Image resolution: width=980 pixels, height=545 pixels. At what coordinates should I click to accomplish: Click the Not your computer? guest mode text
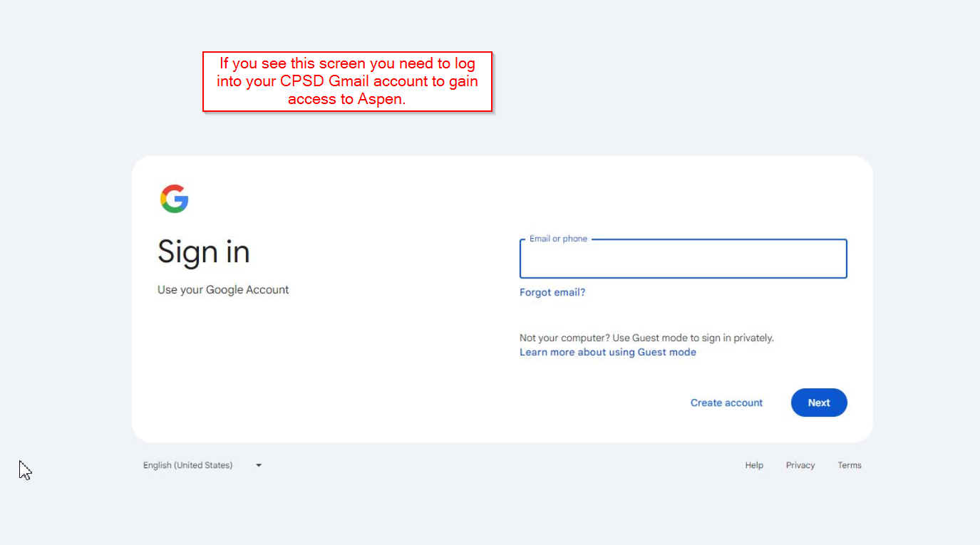tap(646, 338)
